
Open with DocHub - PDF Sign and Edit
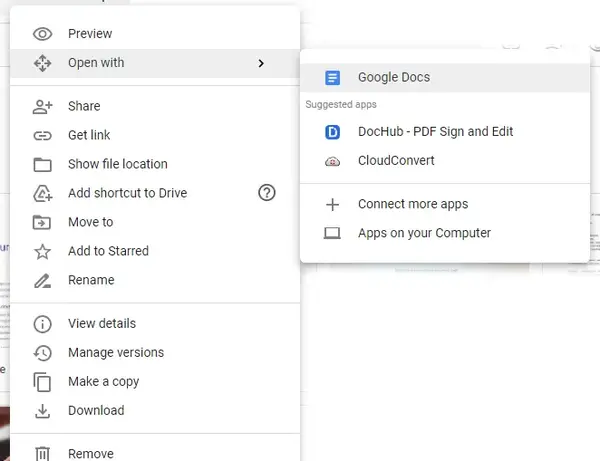[445, 132]
